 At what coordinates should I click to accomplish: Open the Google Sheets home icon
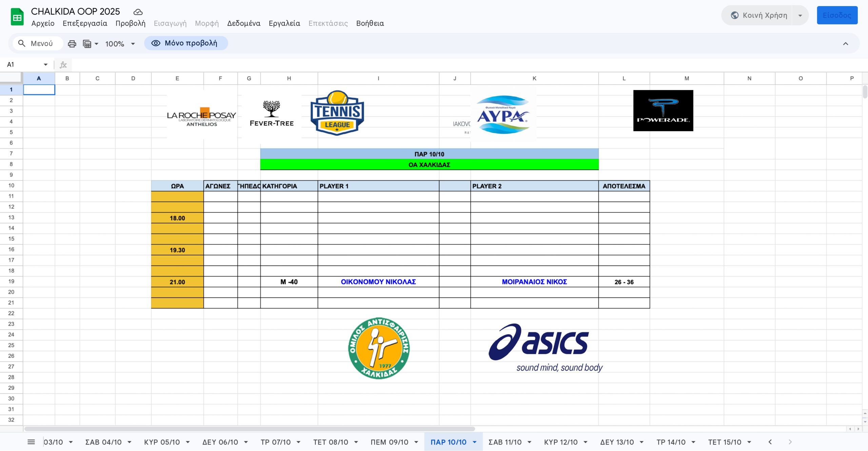pos(17,17)
